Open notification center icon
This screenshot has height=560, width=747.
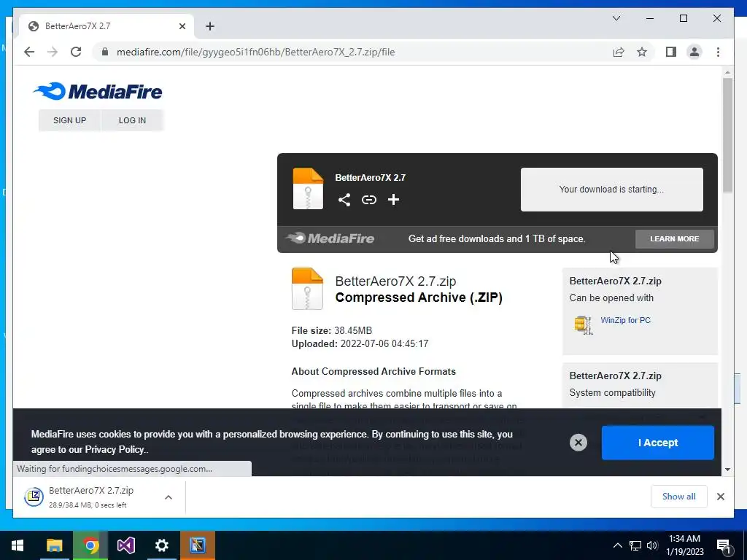[724, 545]
